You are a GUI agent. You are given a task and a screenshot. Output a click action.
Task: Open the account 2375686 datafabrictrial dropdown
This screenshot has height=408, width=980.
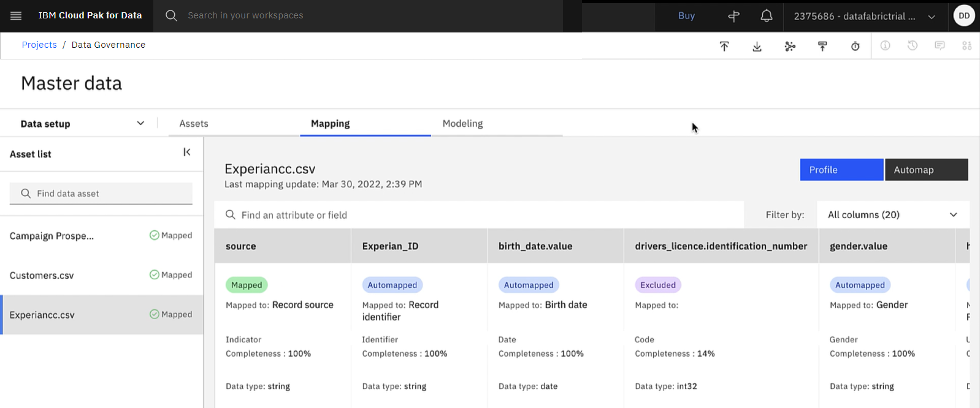[x=865, y=17]
